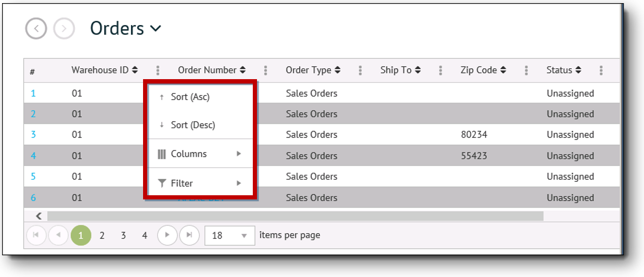644x277 pixels.
Task: Open the Order Type column options menu
Action: (360, 70)
